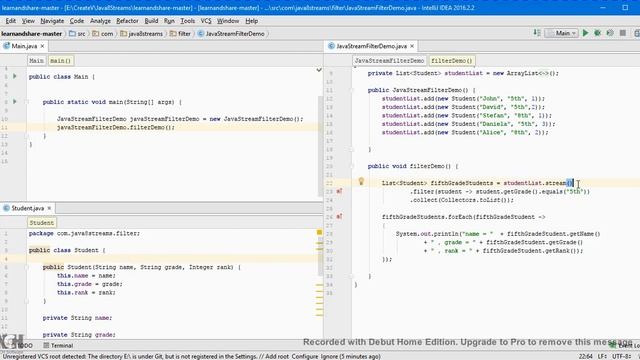Click the line adding Student "Daniela"
Screen dimensions: 640x360
(x=468, y=124)
